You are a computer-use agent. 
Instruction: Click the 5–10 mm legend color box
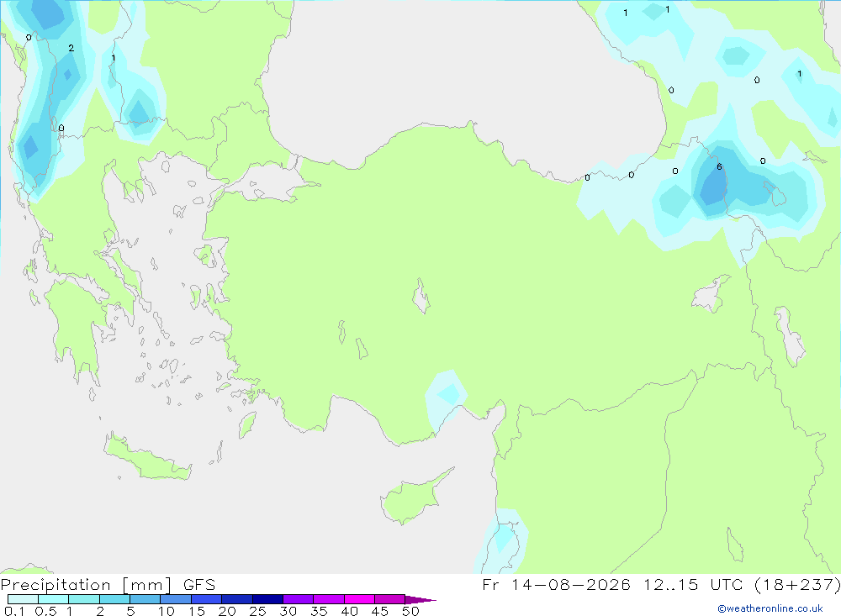point(145,599)
